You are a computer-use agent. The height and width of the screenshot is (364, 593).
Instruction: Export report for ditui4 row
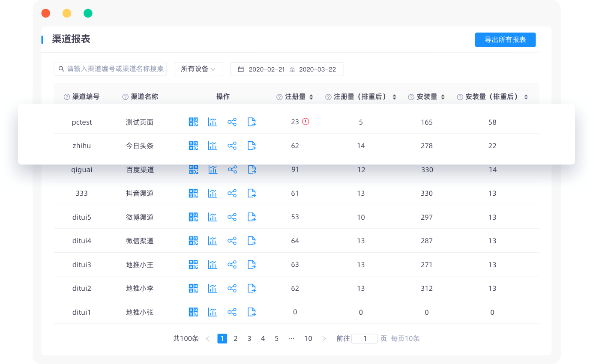[252, 241]
